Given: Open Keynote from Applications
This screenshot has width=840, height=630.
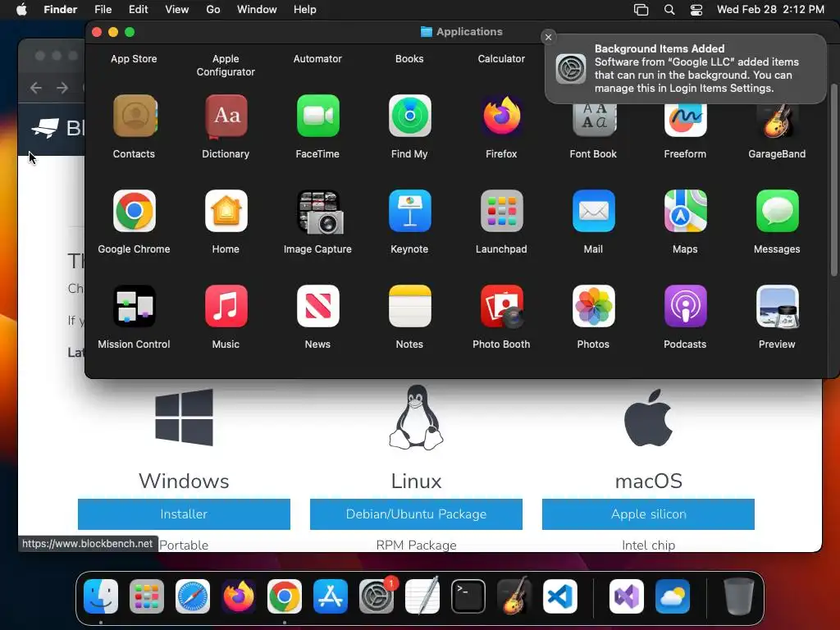Looking at the screenshot, I should point(410,211).
